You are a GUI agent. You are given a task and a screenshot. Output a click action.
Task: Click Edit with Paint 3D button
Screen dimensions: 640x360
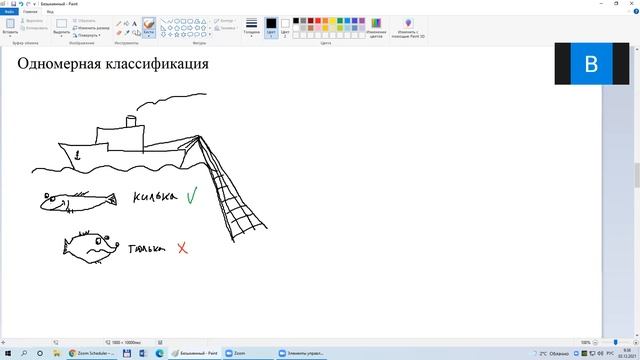(x=408, y=28)
